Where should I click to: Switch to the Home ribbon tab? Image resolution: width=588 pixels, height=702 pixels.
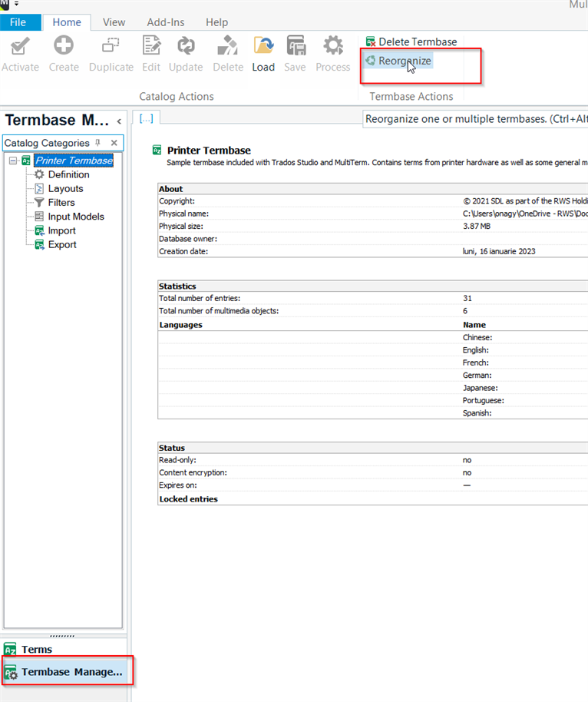(67, 22)
